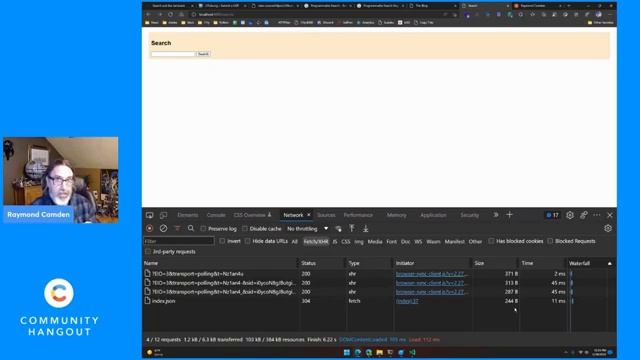Viewport: 640px width, 360px height.
Task: Enable Preserve log checkbox
Action: tap(203, 229)
